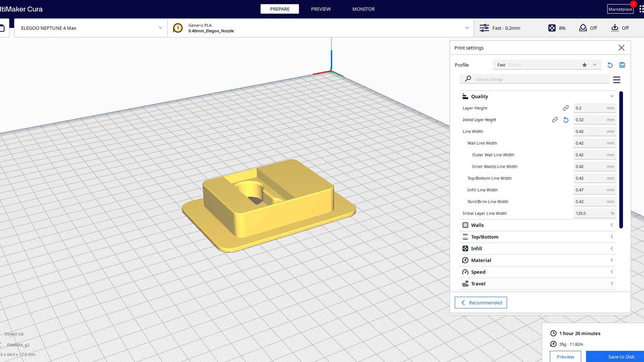Click the Outer Wall Line Width value field

pos(594,155)
